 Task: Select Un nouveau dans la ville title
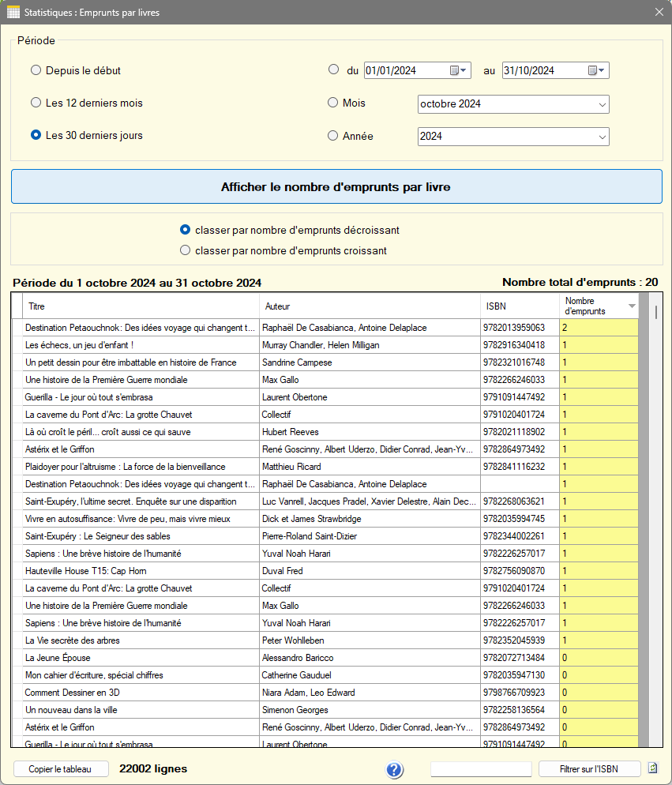141,710
